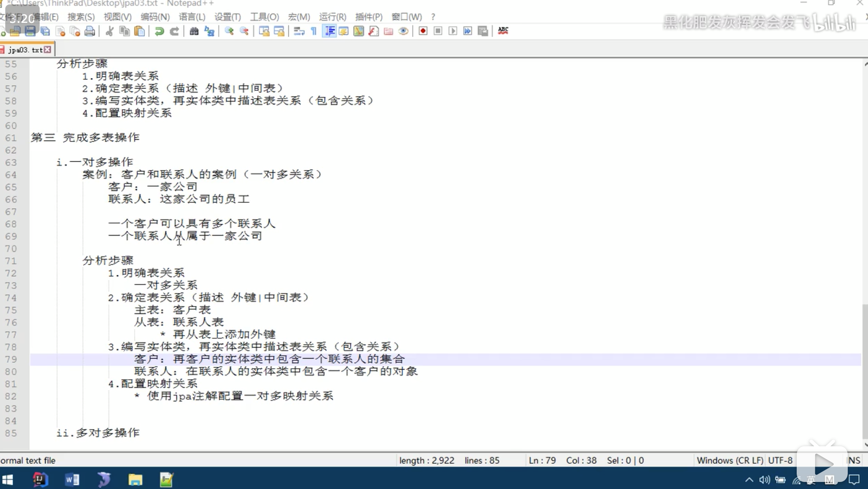Screen dimensions: 868x489
Task: Click the ABC spell check icon
Action: tap(503, 30)
